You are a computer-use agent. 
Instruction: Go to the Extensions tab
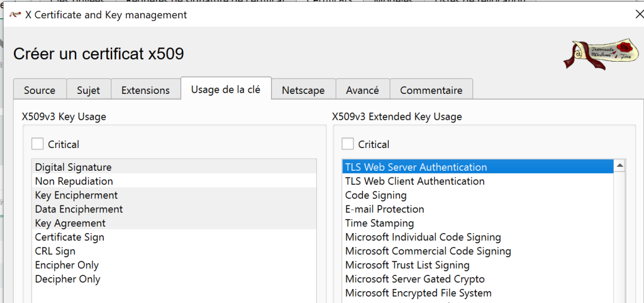[145, 90]
